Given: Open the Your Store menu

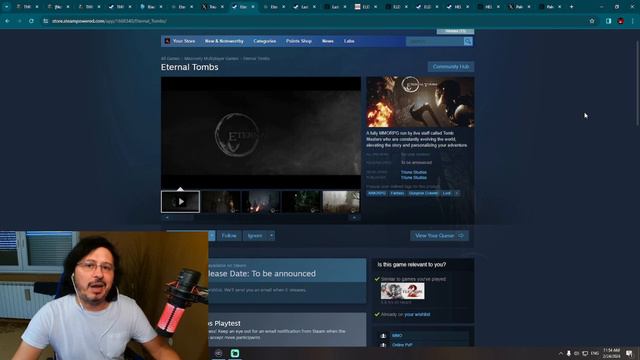Looking at the screenshot, I should 184,41.
